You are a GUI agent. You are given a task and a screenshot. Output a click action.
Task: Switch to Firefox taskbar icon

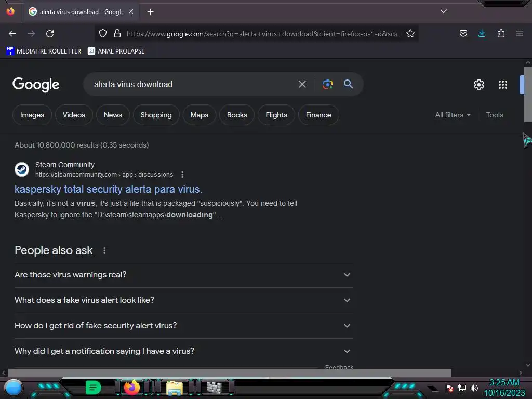(x=132, y=387)
